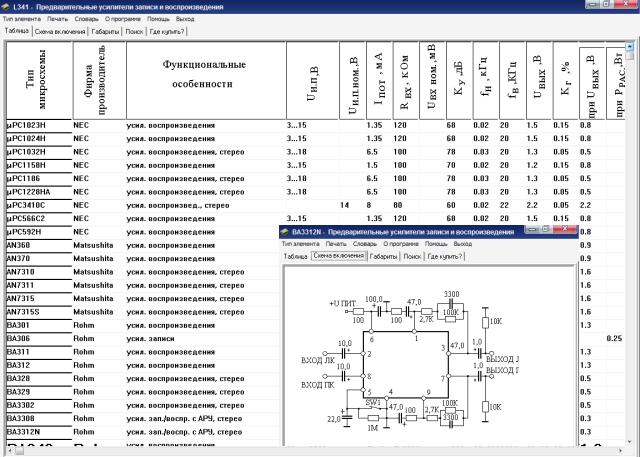Select the BA301 row

point(142,325)
